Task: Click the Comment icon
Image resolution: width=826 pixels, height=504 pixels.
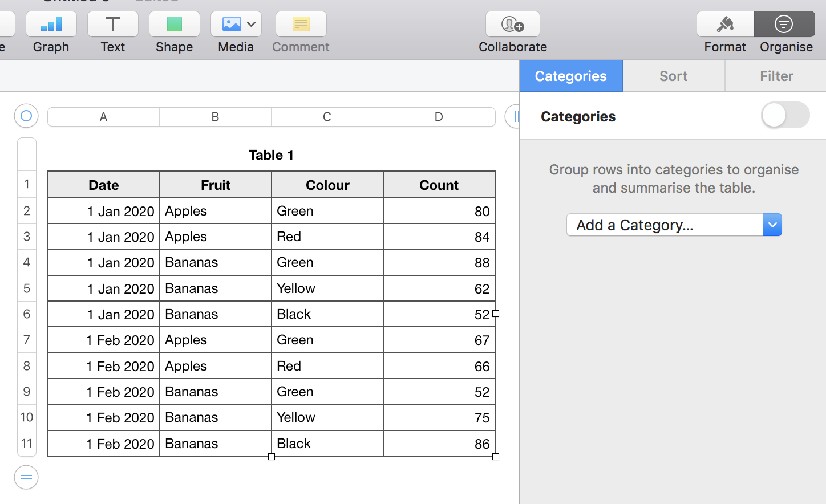Action: 301,25
